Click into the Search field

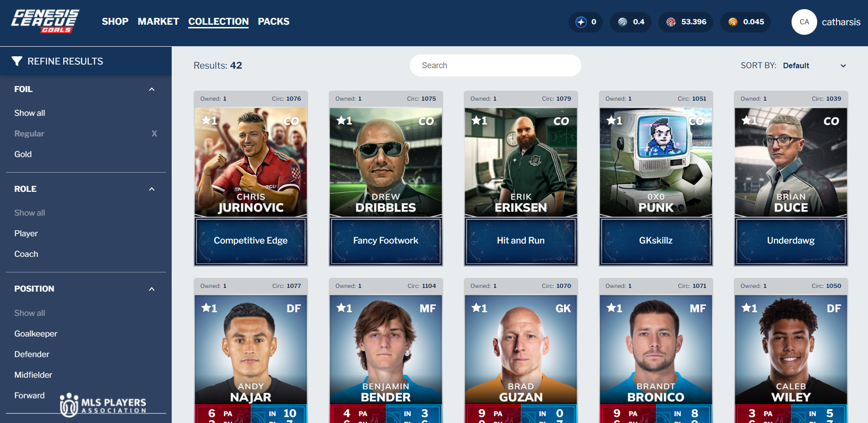click(495, 65)
